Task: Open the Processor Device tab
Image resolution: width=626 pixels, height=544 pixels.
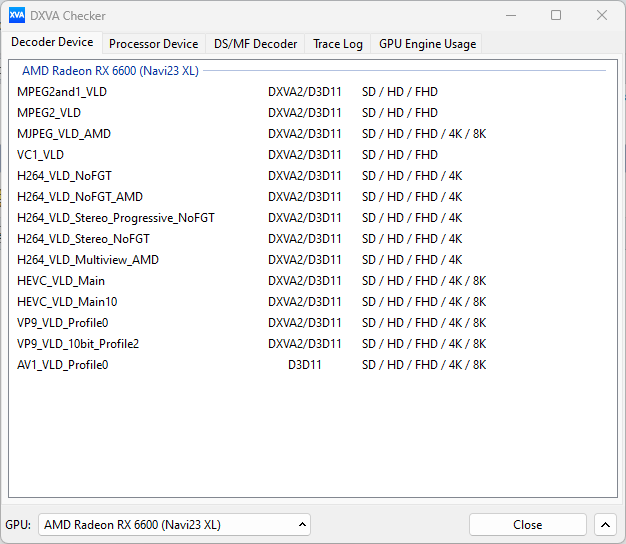Action: (154, 44)
